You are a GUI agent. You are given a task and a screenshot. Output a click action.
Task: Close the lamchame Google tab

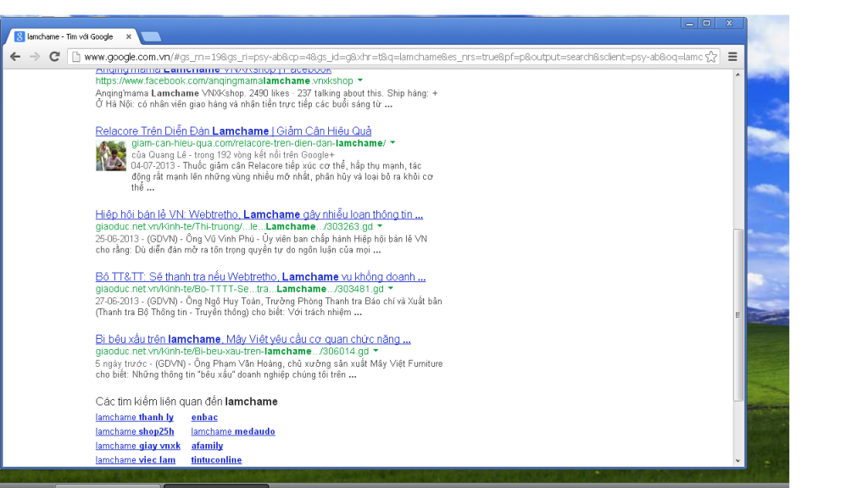129,36
